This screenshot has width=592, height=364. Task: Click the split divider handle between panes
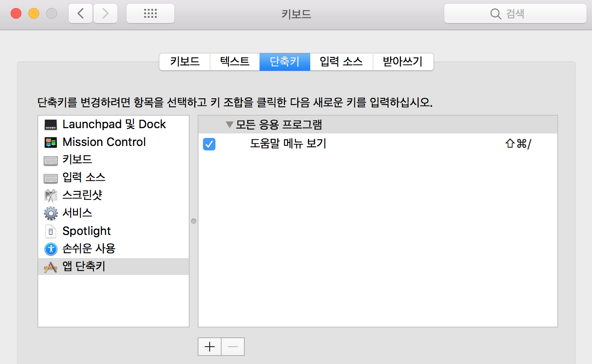point(194,221)
